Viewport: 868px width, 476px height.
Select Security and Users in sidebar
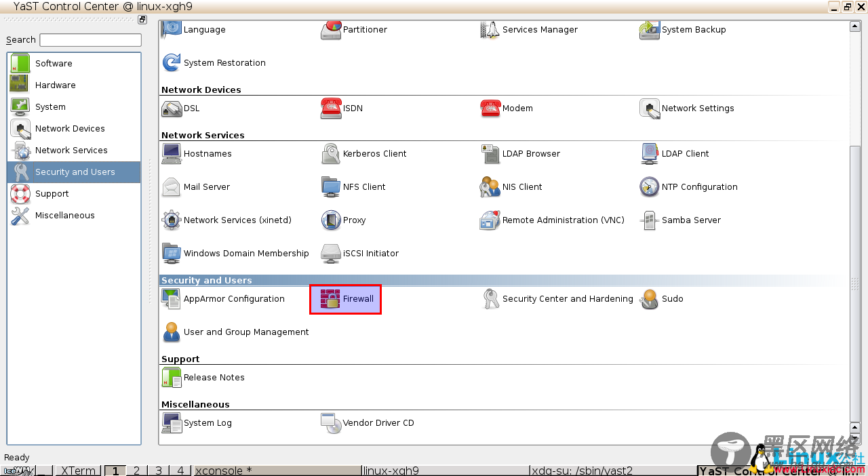[x=74, y=172]
